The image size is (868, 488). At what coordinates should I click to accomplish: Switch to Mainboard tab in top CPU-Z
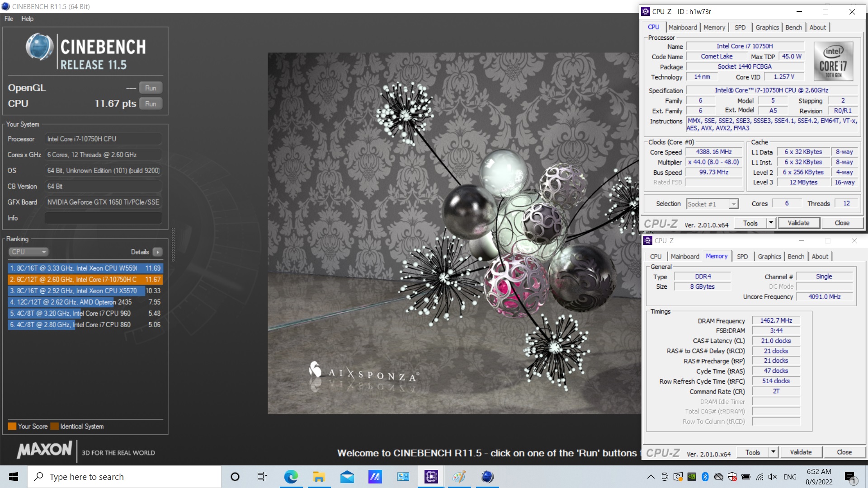pos(683,27)
